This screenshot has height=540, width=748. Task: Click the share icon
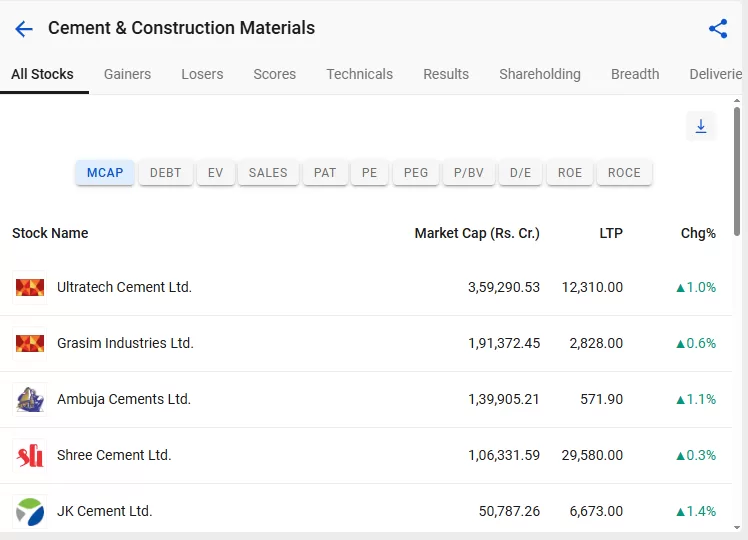pyautogui.click(x=718, y=29)
